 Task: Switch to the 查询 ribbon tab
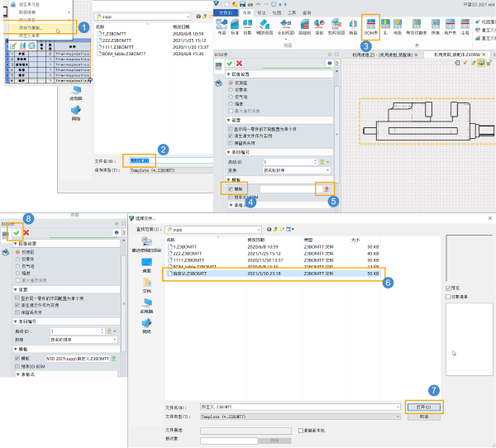coord(307,12)
